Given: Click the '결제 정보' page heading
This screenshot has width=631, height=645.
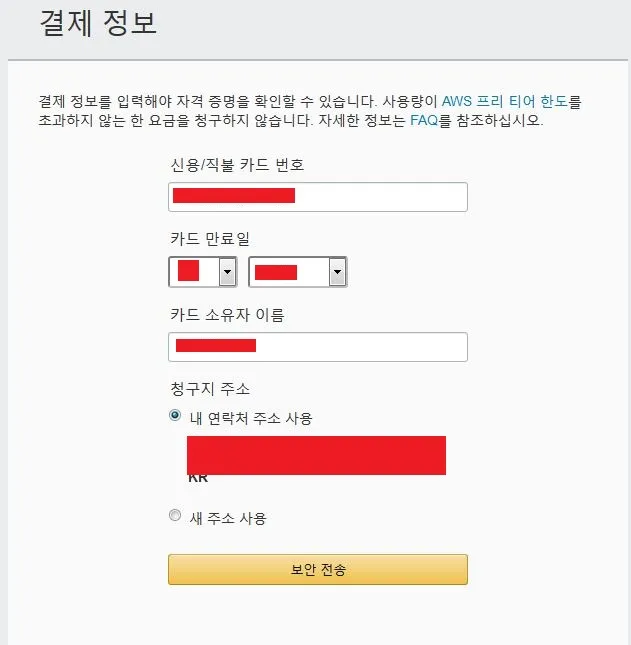Looking at the screenshot, I should [98, 24].
